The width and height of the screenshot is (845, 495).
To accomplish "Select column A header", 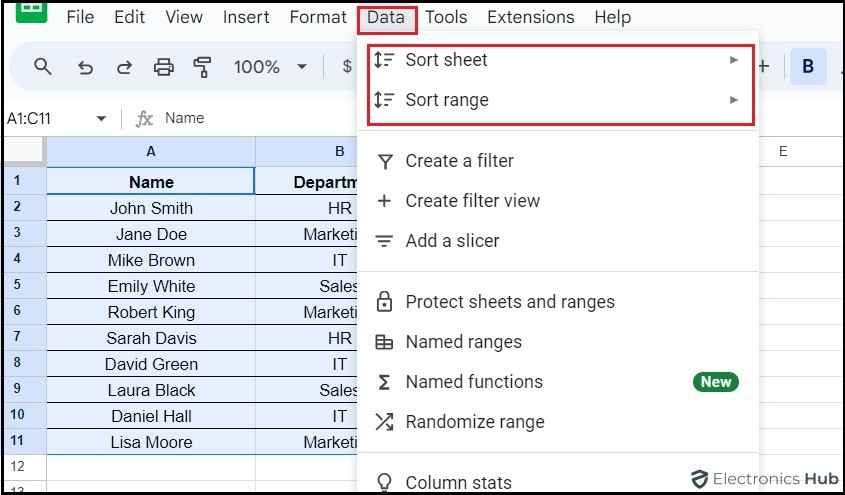I will 151,152.
